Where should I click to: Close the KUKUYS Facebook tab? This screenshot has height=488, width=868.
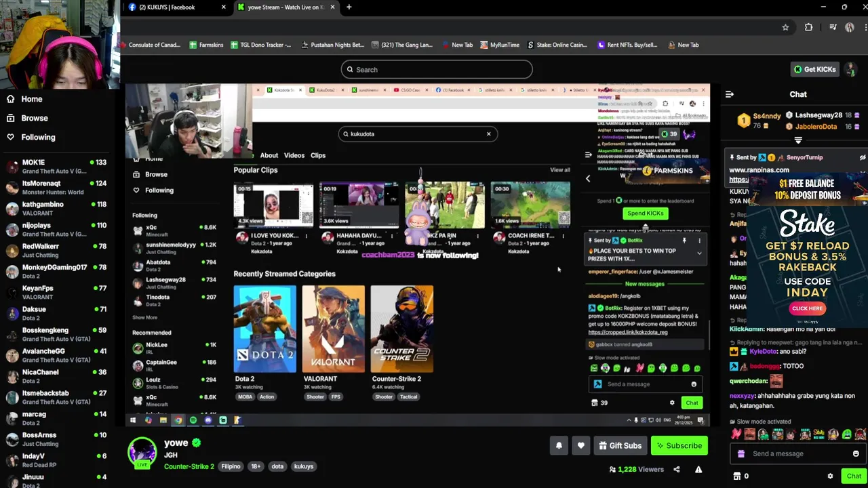coord(224,7)
